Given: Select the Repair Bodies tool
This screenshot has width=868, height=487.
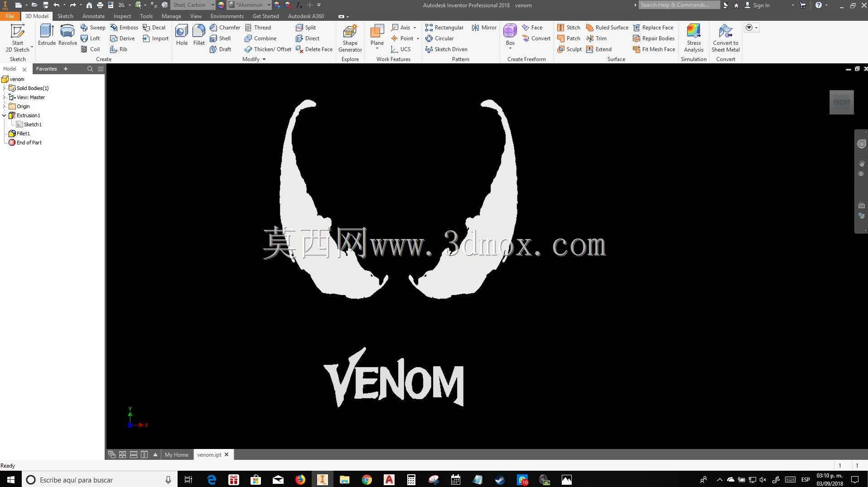Looking at the screenshot, I should pos(654,38).
